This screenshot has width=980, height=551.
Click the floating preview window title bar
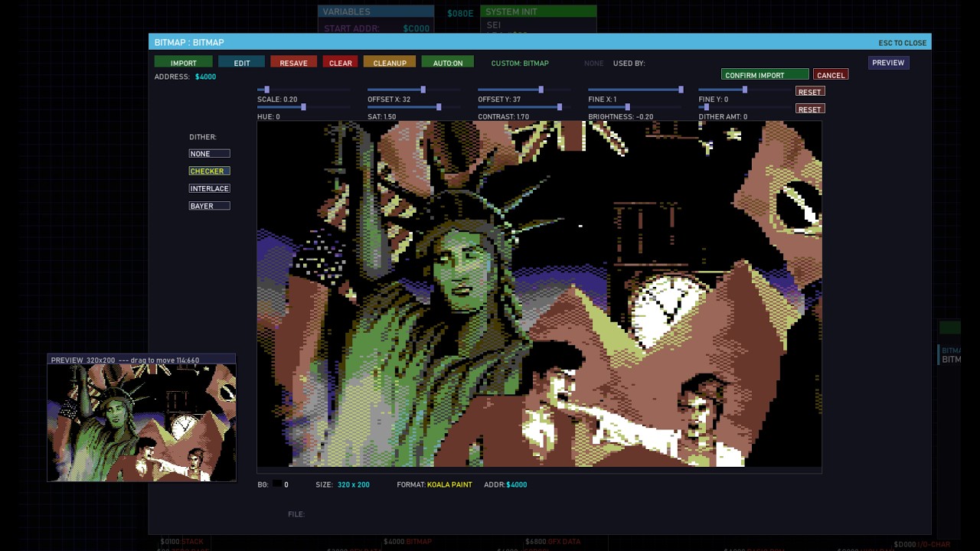click(142, 360)
